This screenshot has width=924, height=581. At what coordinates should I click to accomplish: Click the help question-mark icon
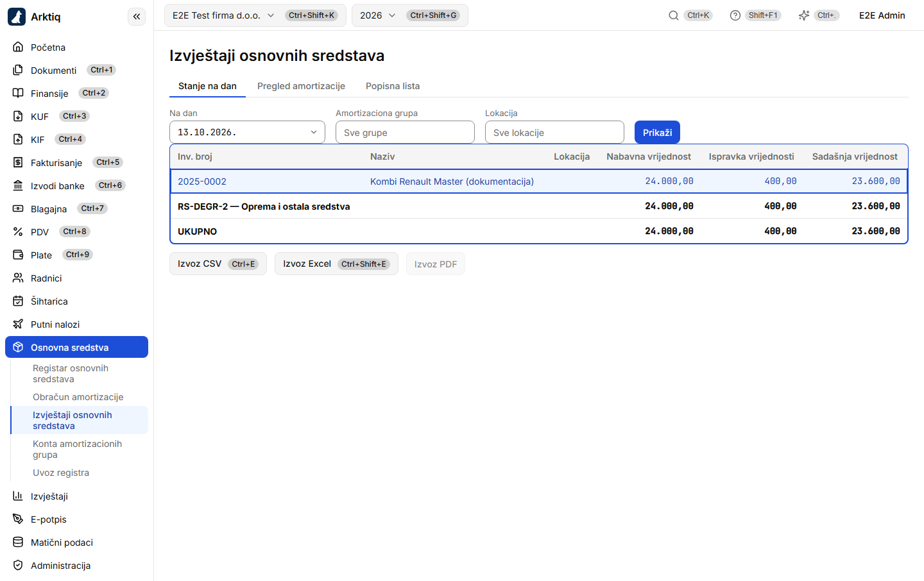tap(735, 15)
